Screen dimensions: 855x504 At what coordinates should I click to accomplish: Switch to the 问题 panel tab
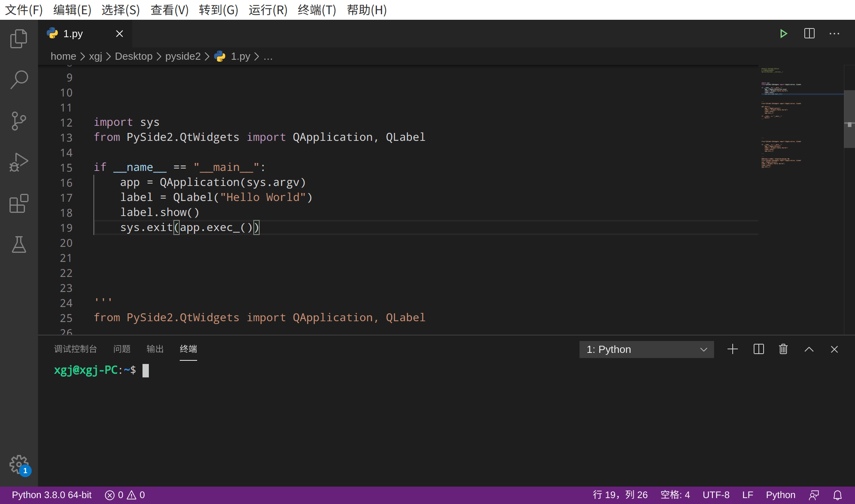[x=122, y=349]
